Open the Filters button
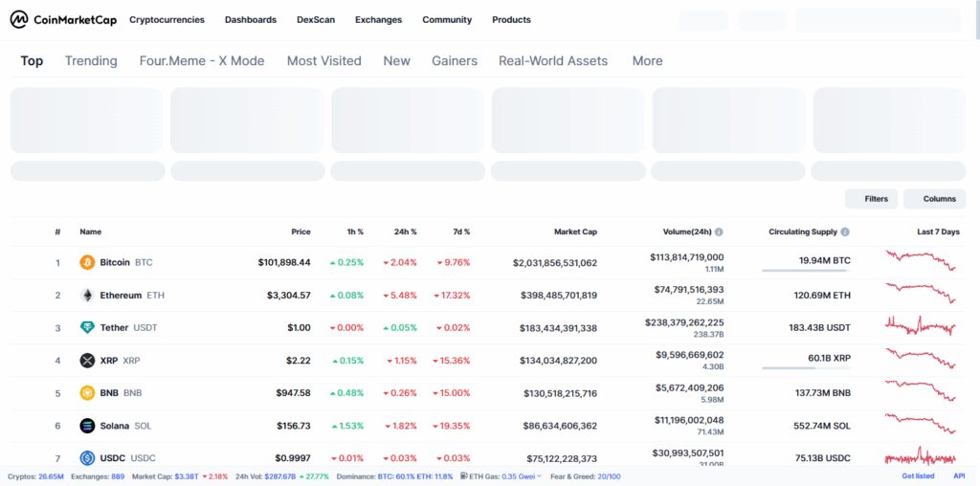The image size is (980, 486). click(x=871, y=199)
